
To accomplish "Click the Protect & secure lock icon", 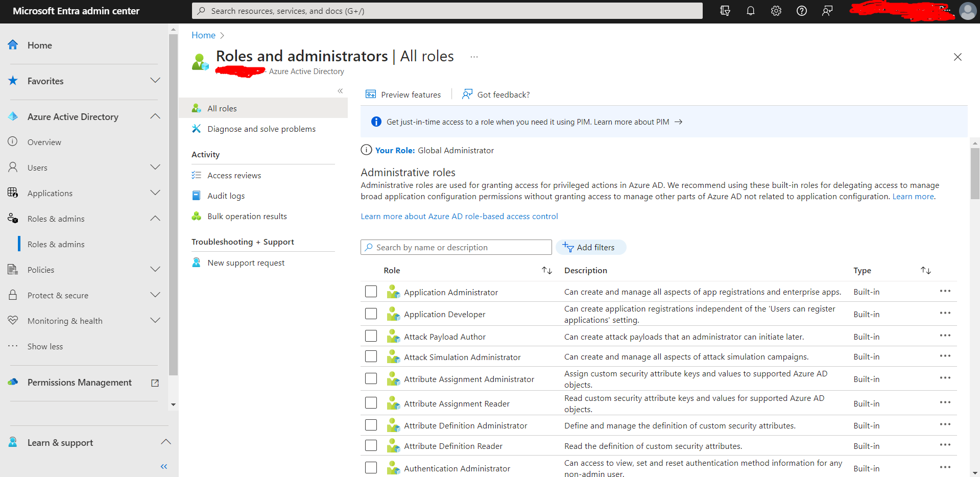I will (x=13, y=295).
